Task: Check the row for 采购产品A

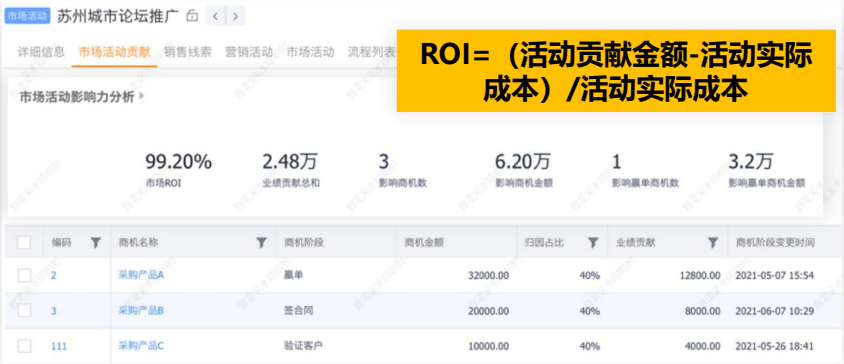Action: click(24, 275)
